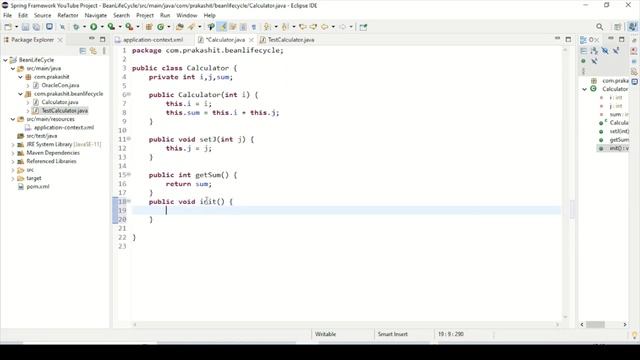The height and width of the screenshot is (360, 640).
Task: Open the Navigate menu
Action: 96,15
